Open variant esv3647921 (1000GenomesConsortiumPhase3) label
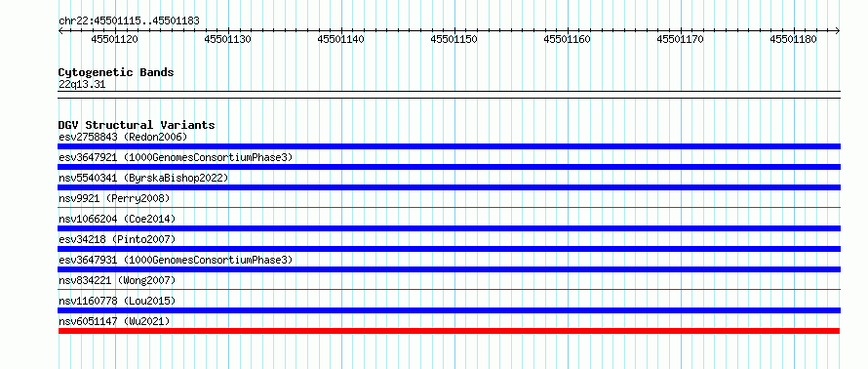The width and height of the screenshot is (868, 369). (x=176, y=157)
